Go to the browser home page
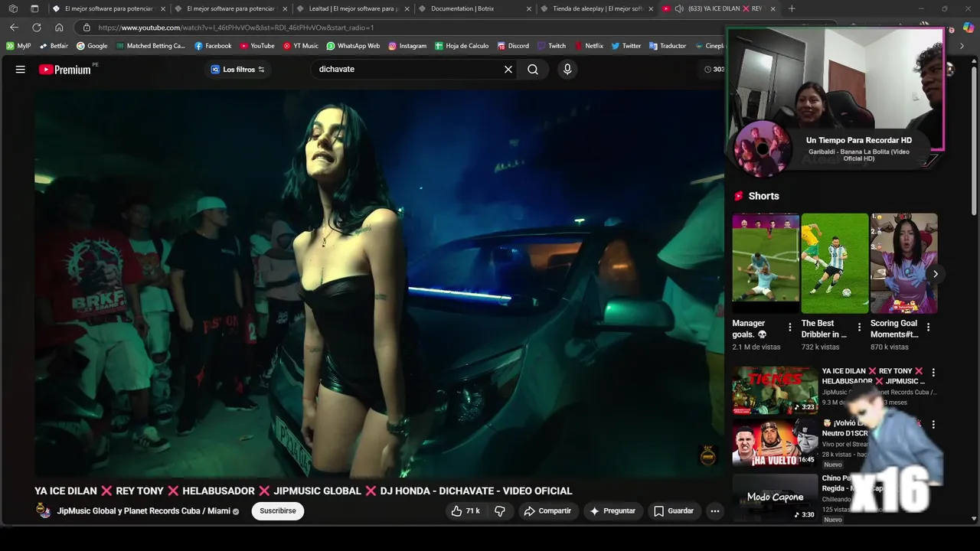 coord(59,28)
